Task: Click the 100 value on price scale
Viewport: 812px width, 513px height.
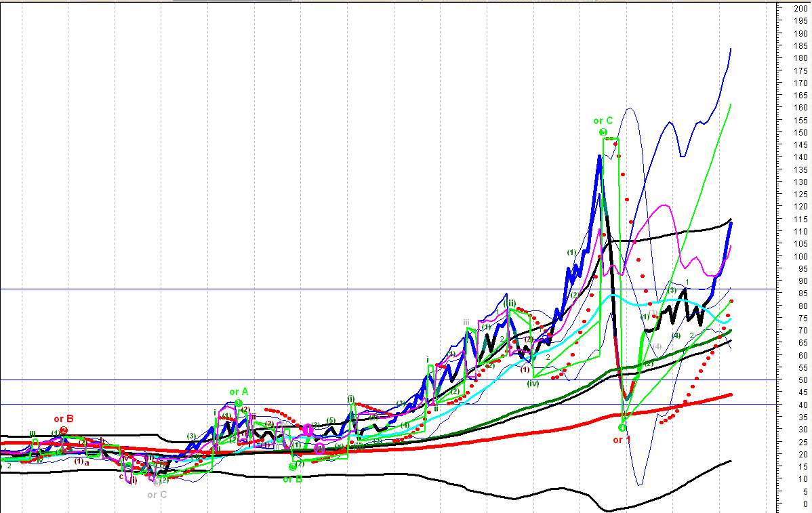Action: (x=800, y=256)
